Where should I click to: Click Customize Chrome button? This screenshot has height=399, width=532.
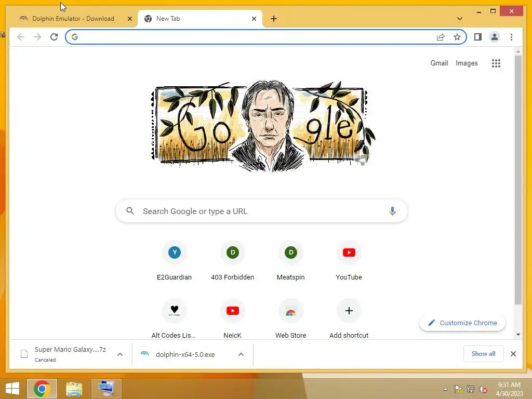tap(462, 323)
